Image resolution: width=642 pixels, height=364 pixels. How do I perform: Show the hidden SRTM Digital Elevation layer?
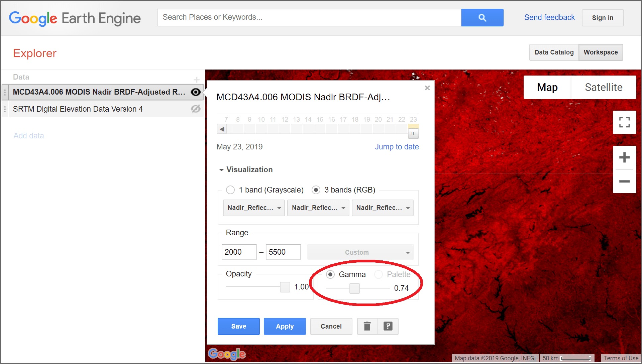(196, 109)
